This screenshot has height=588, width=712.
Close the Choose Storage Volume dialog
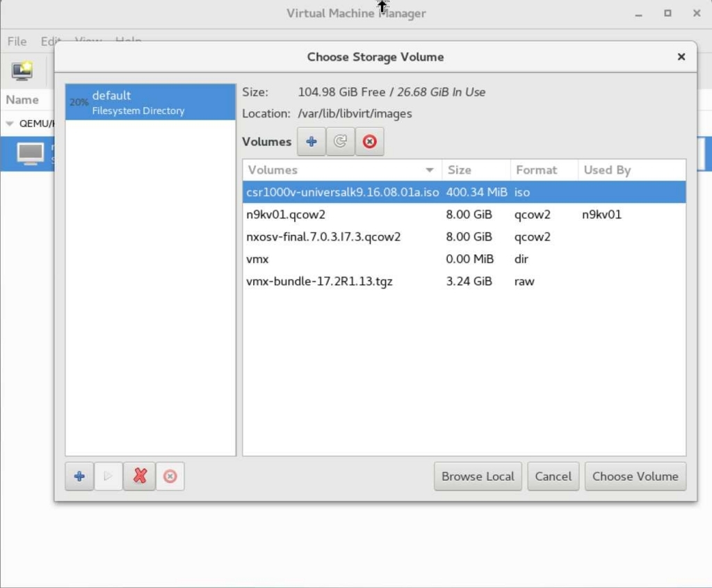681,57
